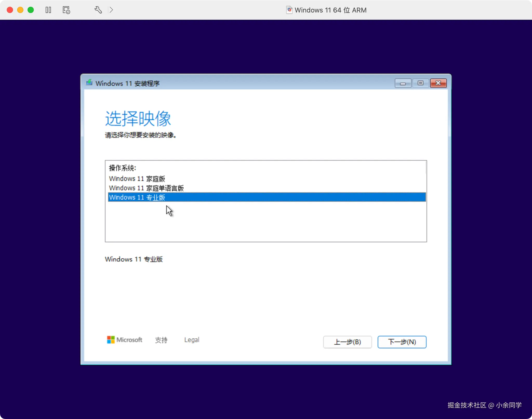
Task: Open the 支持 support link
Action: 161,340
